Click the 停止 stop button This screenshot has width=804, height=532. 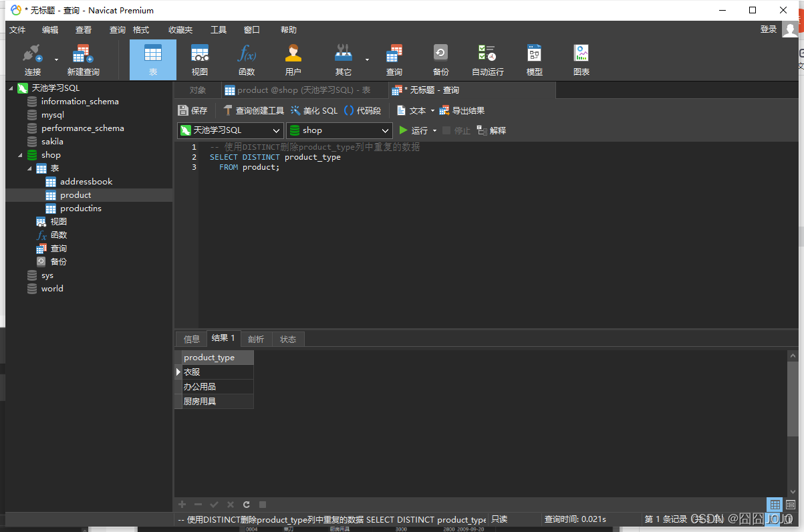[x=456, y=130]
